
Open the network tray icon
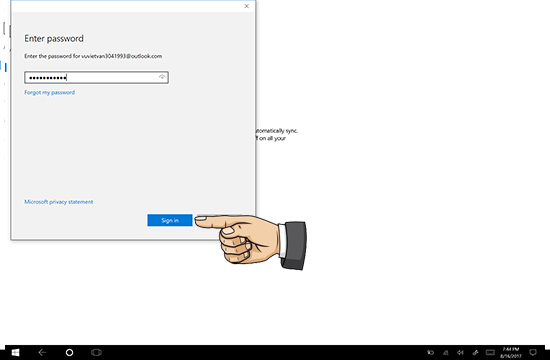(445, 353)
